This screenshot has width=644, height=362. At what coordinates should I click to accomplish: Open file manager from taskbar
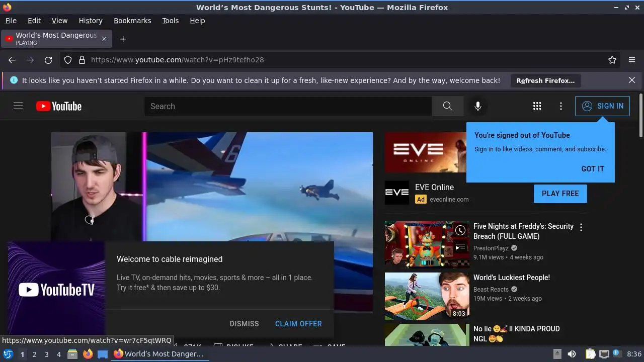72,354
